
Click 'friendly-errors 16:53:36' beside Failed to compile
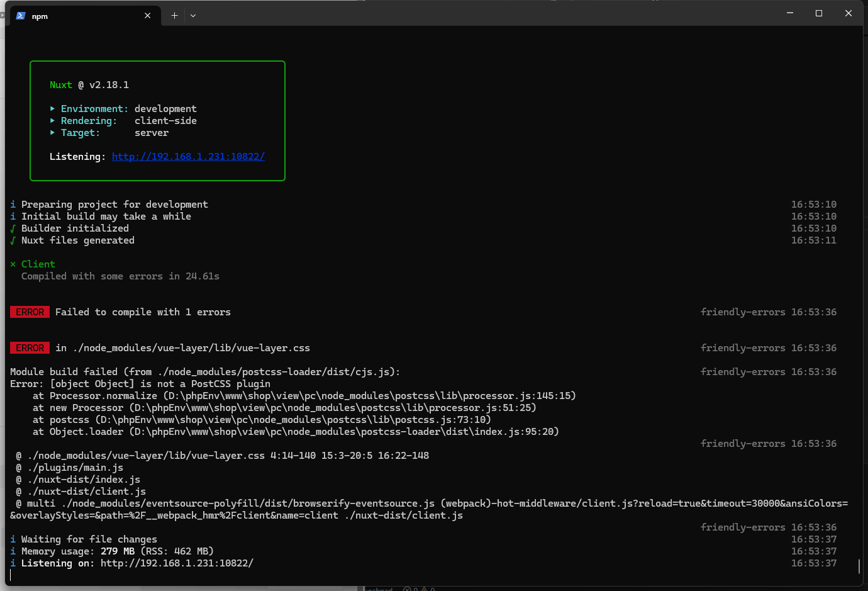769,312
